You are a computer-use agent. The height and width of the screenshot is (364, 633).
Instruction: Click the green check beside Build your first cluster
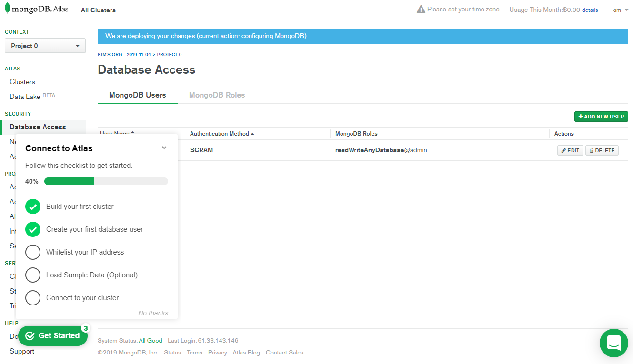(33, 207)
